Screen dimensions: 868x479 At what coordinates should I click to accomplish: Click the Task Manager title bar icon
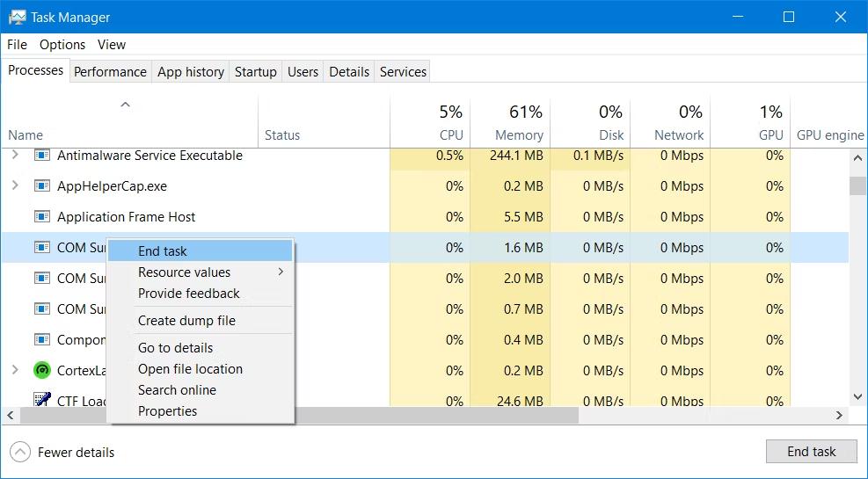(x=17, y=17)
